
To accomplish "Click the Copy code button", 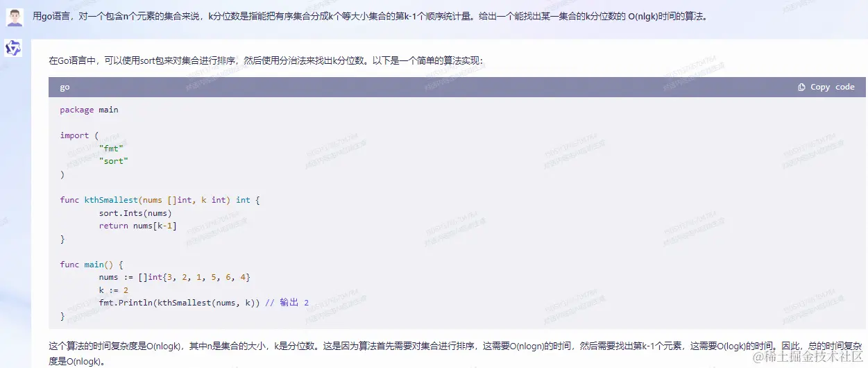I will [826, 87].
